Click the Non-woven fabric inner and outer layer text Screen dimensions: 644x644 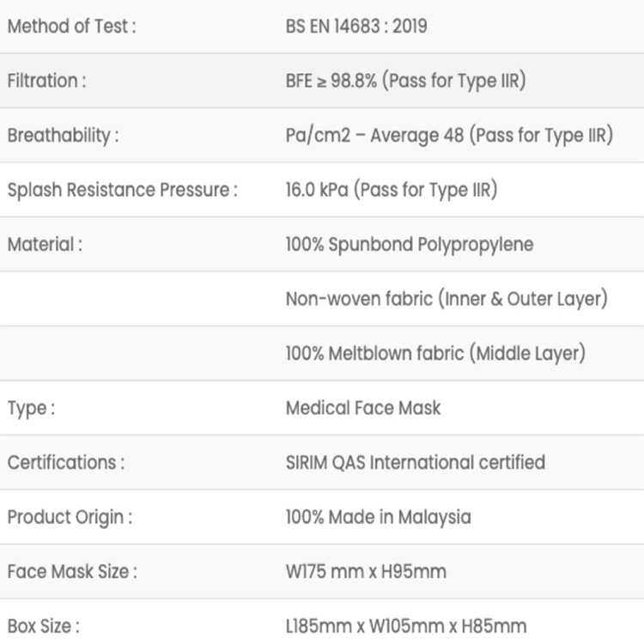[x=447, y=299]
